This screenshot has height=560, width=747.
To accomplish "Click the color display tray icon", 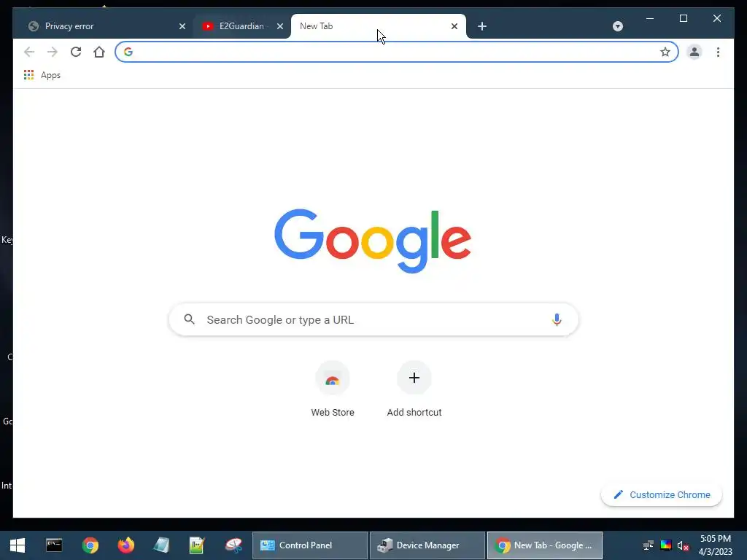I will click(x=666, y=545).
